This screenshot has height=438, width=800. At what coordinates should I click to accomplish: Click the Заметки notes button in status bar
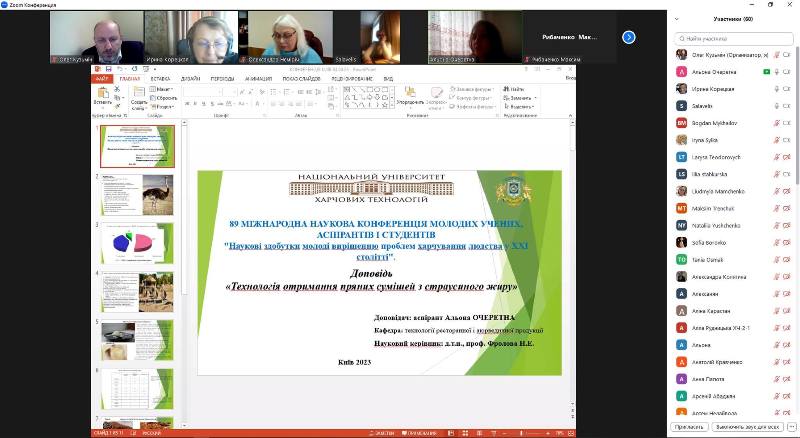click(382, 433)
